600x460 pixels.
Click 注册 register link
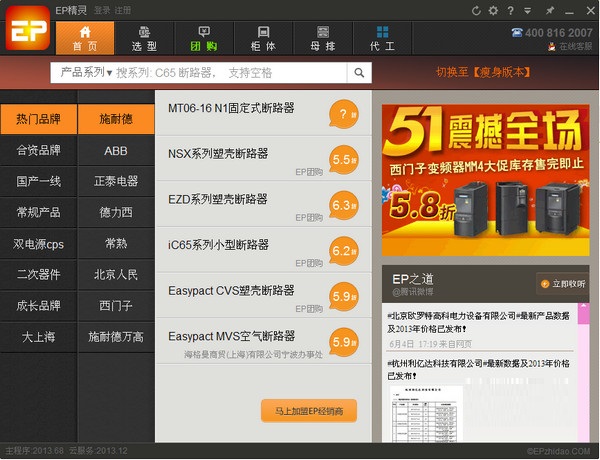click(x=122, y=10)
